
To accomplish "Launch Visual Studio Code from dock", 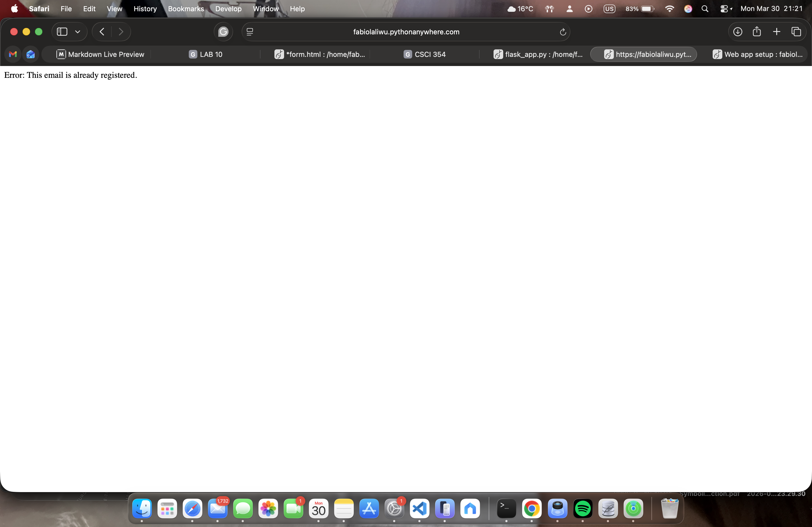I will (x=419, y=508).
